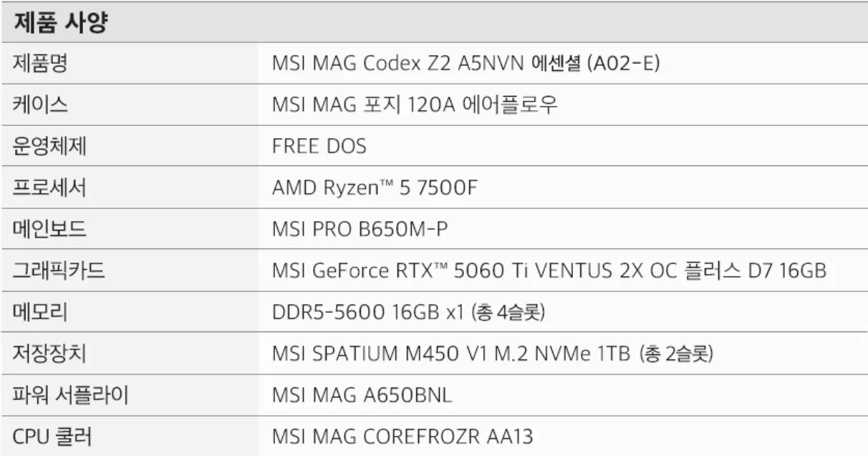Select the MSI MAG 포지 120A 에어플로우 value
Image resolution: width=868 pixels, height=456 pixels.
tap(414, 106)
